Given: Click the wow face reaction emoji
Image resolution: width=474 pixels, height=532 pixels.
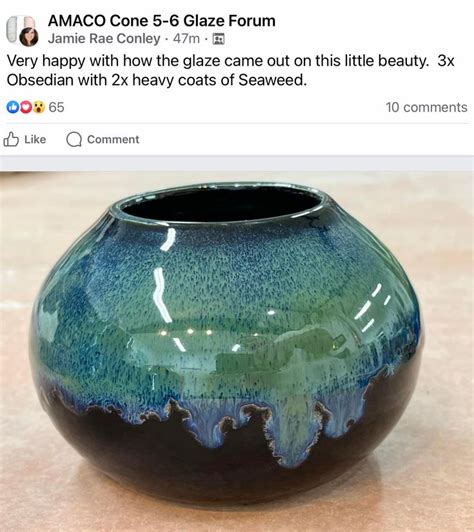Looking at the screenshot, I should (x=39, y=108).
